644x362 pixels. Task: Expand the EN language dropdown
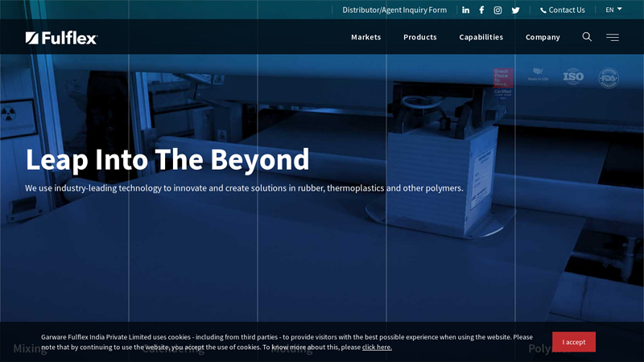(x=613, y=10)
